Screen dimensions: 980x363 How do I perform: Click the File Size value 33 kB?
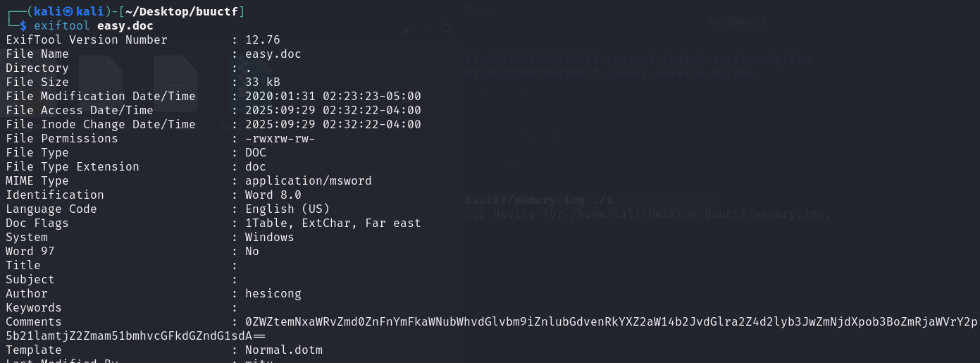click(x=262, y=82)
